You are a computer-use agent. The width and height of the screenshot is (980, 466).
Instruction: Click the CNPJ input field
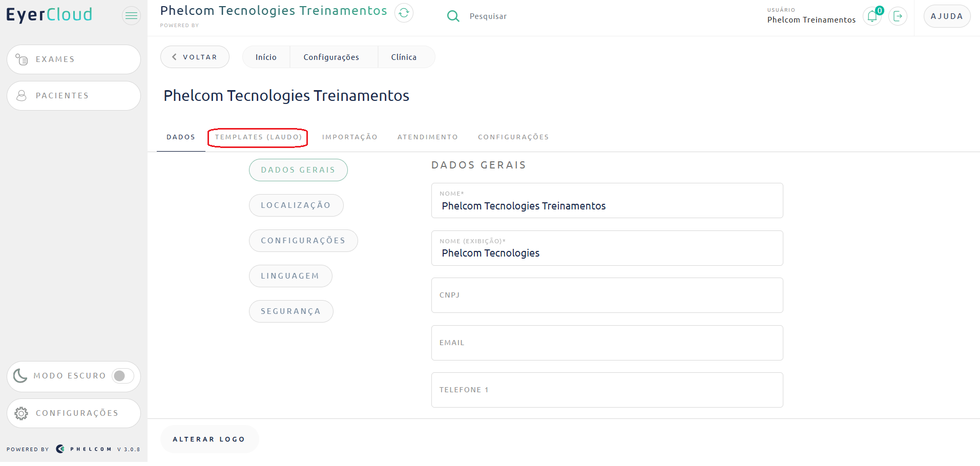(x=607, y=295)
